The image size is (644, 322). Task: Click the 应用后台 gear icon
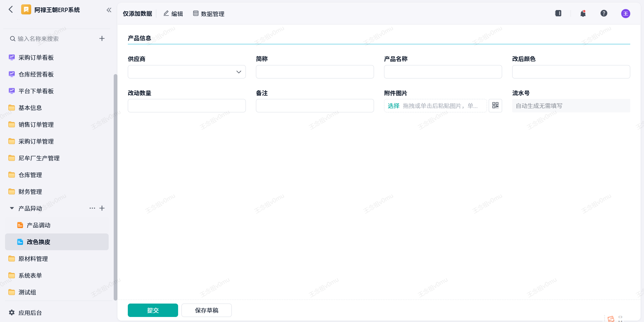[x=12, y=313]
